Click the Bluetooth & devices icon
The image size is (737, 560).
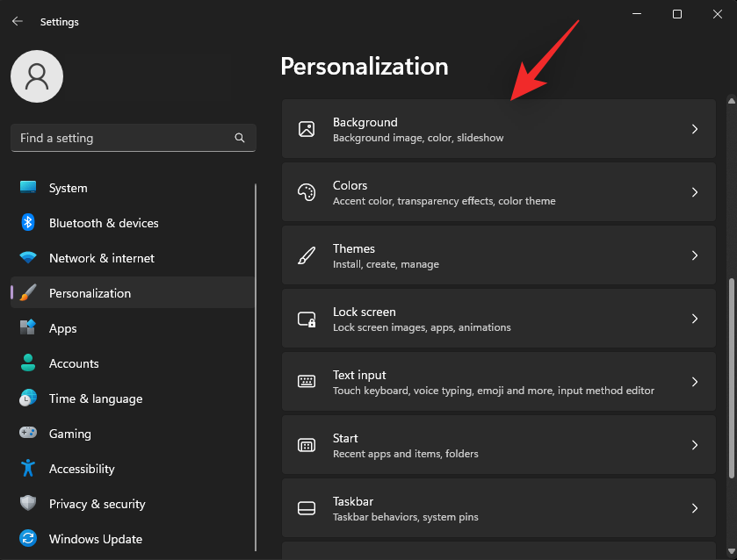click(27, 223)
